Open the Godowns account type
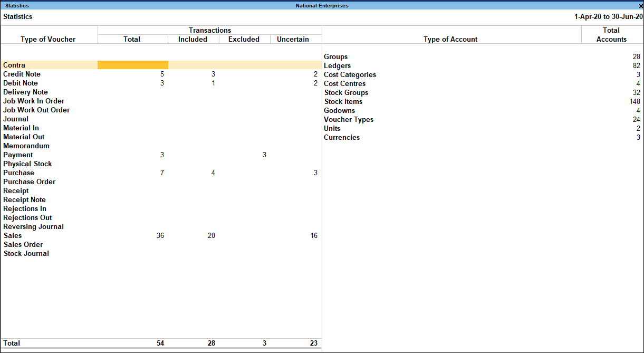Screen dimensions: 644x353 [339, 111]
